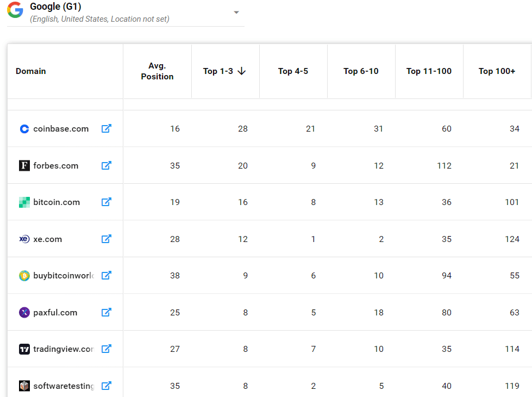This screenshot has width=532, height=397.
Task: Click coinbase.com Avg. Position value 16
Action: pyautogui.click(x=175, y=129)
